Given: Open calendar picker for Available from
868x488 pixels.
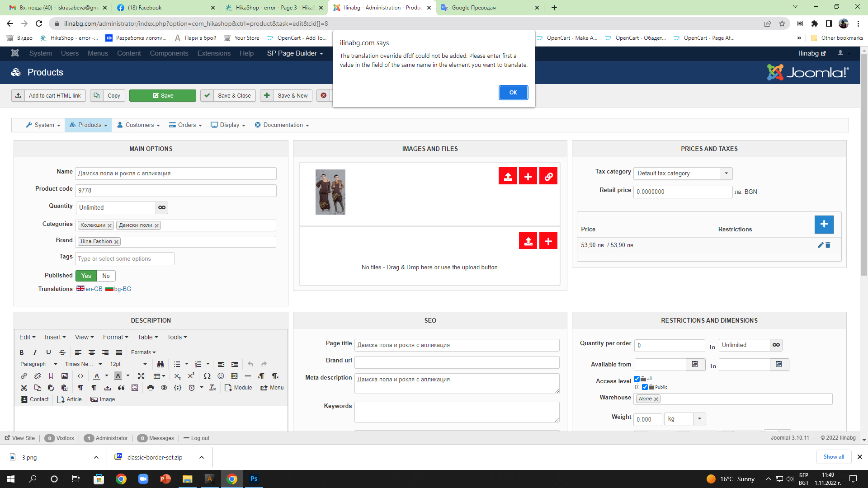Looking at the screenshot, I should tap(695, 364).
